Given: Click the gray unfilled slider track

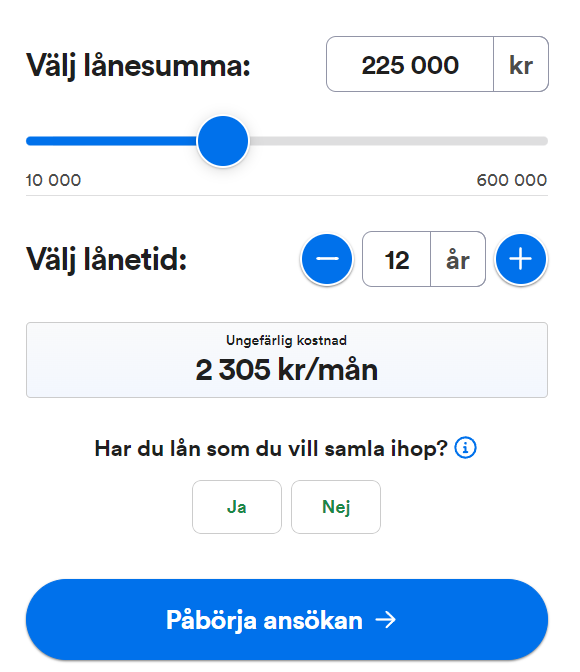Looking at the screenshot, I should pos(398,141).
